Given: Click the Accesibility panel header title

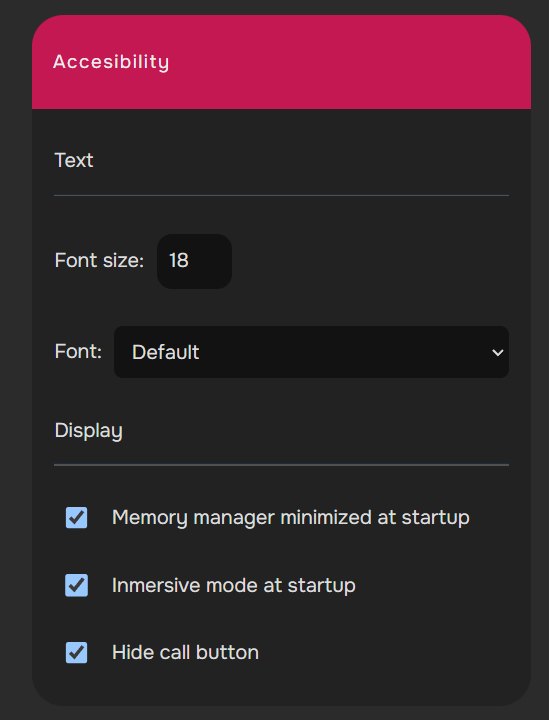Looking at the screenshot, I should click(111, 62).
